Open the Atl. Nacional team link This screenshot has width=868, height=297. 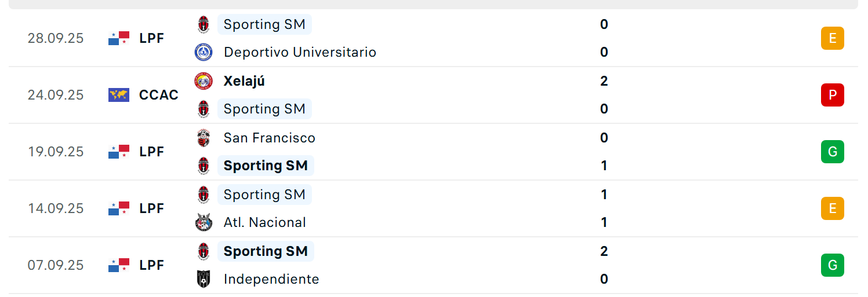pos(264,222)
